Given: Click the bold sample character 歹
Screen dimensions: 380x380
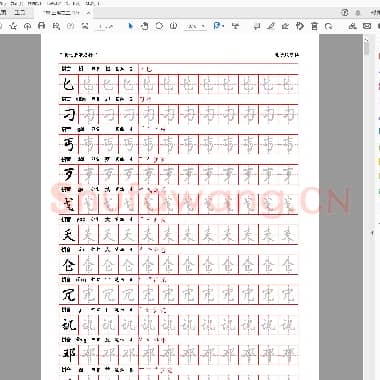Looking at the screenshot, I should coord(69,174).
